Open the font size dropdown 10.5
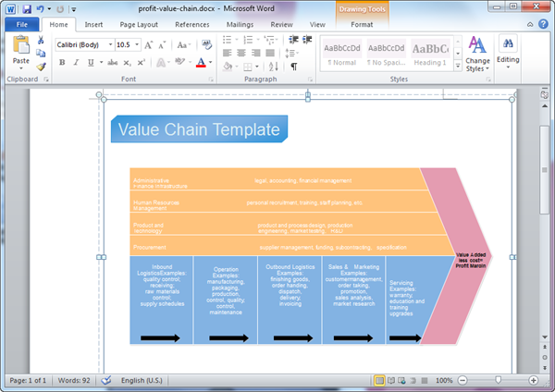Image resolution: width=555 pixels, height=392 pixels. pos(137,44)
